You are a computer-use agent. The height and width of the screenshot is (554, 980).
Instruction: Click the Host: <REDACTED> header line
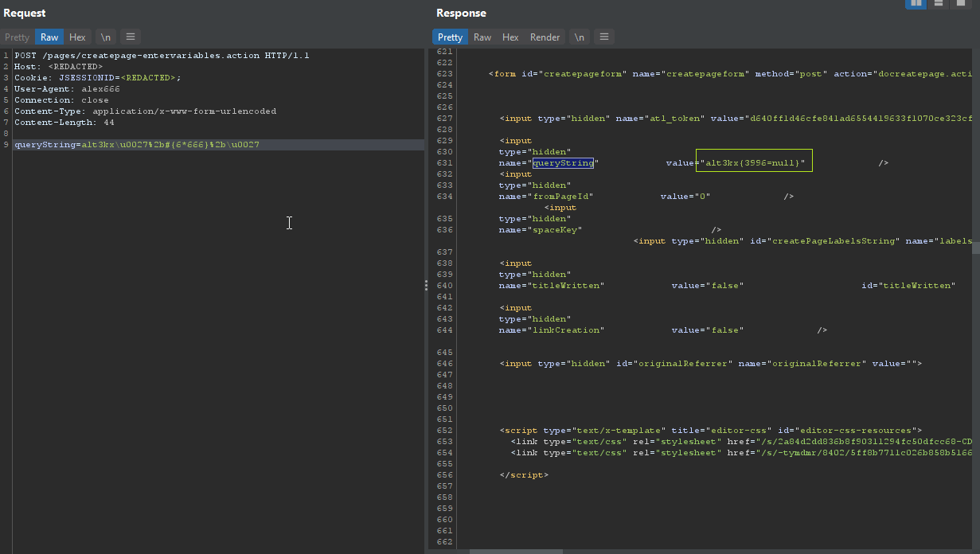point(58,67)
